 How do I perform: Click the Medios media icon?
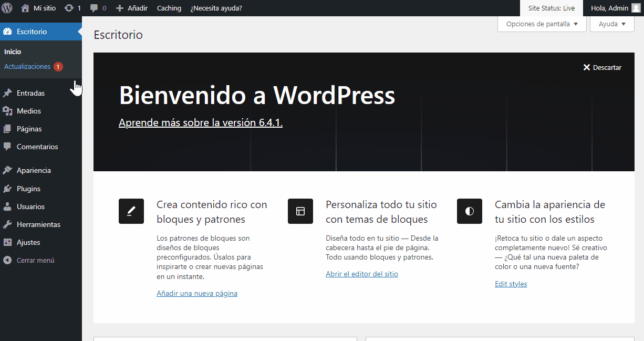click(7, 111)
